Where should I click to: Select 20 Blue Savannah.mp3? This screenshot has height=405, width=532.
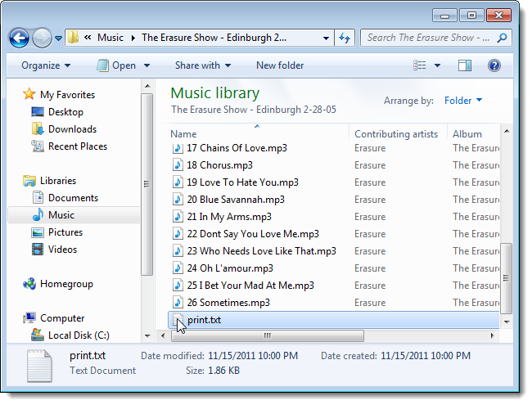236,200
